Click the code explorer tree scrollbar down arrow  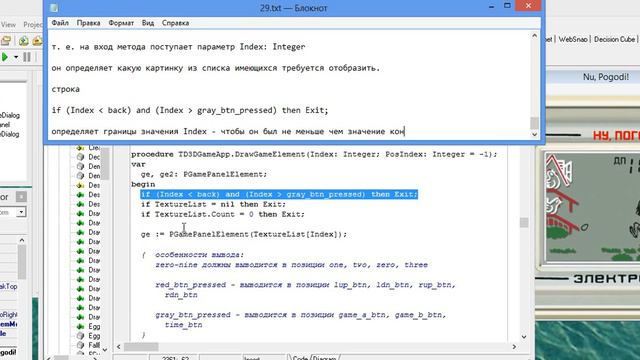coord(105,350)
